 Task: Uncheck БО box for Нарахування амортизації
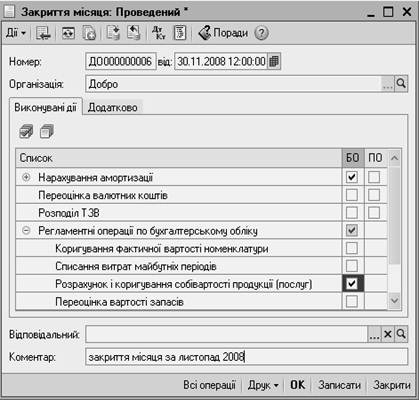click(352, 177)
